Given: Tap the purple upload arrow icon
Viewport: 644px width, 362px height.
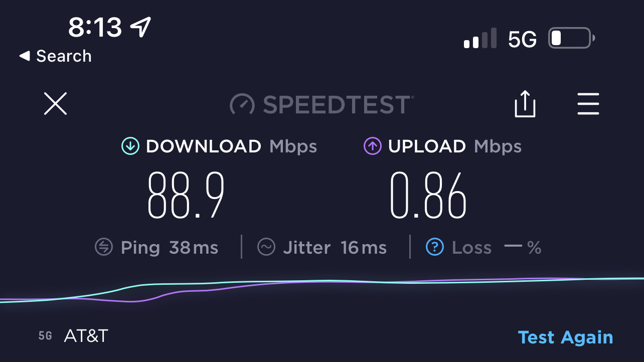Looking at the screenshot, I should tap(372, 146).
